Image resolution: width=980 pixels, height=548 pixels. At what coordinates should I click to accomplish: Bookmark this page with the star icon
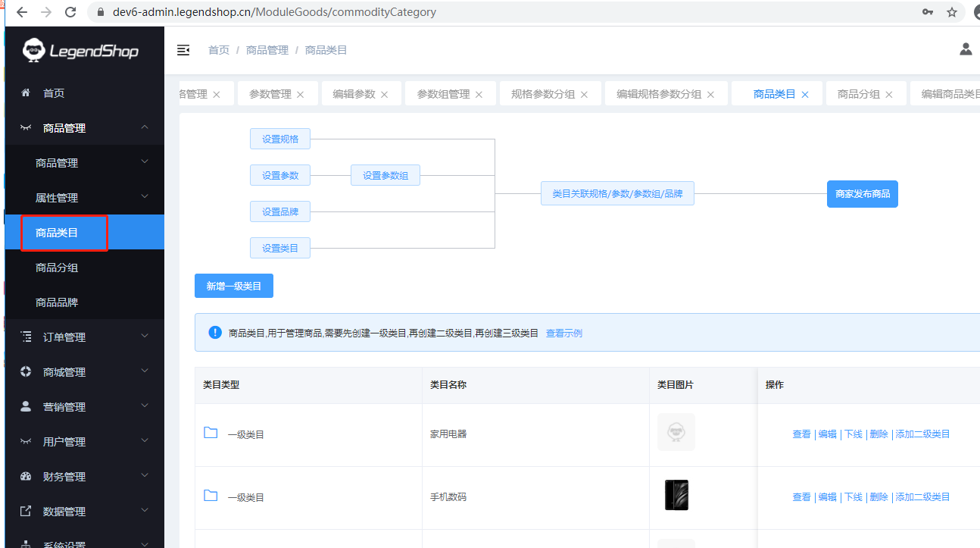coord(952,12)
